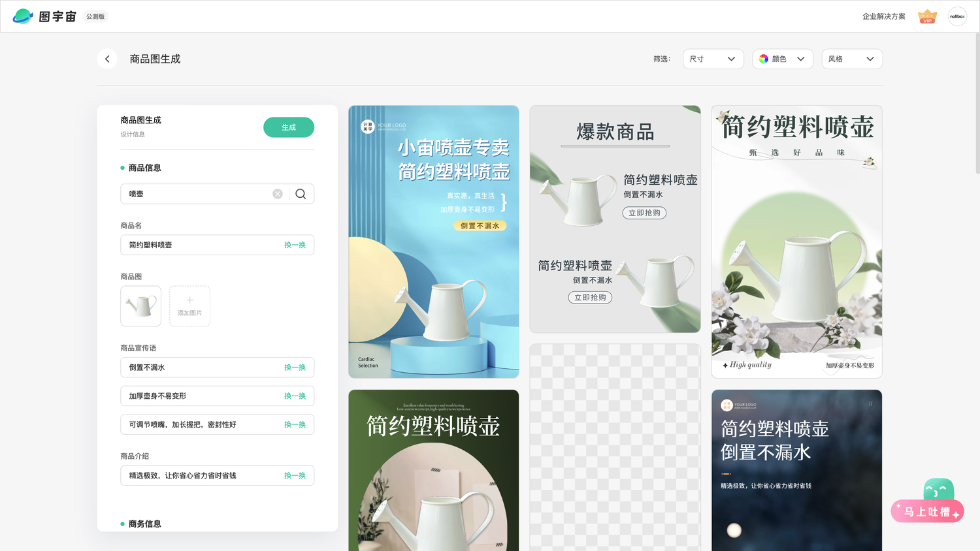
Task: Click 换一换 beside 加厚壶身不易变形
Action: pyautogui.click(x=295, y=396)
